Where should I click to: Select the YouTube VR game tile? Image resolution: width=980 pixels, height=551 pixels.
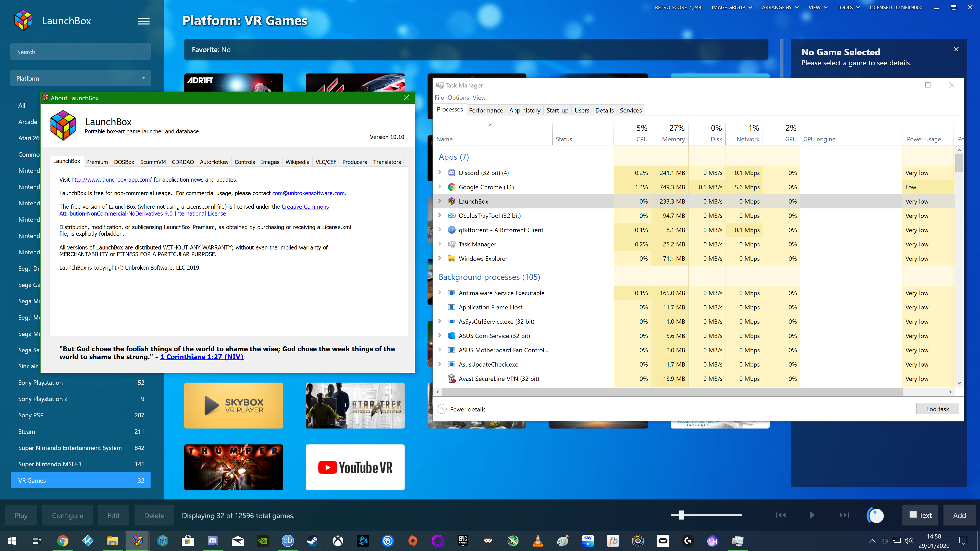click(355, 467)
